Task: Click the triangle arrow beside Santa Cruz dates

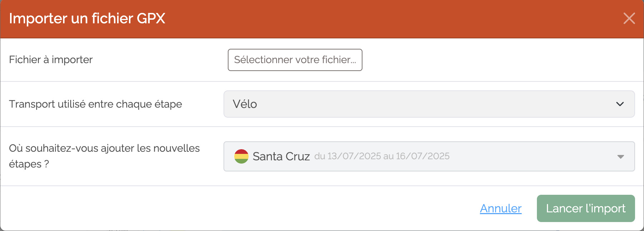Action: [621, 157]
